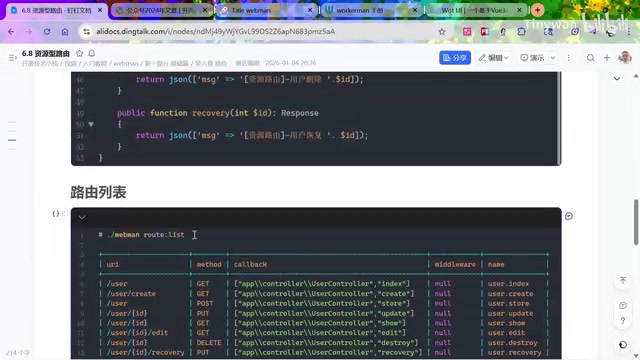Screen dimensions: 640x360
Task: Go forward using browser forward arrow
Action: [29, 31]
